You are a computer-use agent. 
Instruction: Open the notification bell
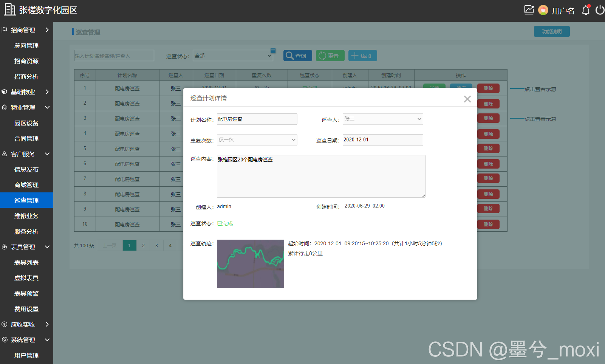tap(586, 10)
